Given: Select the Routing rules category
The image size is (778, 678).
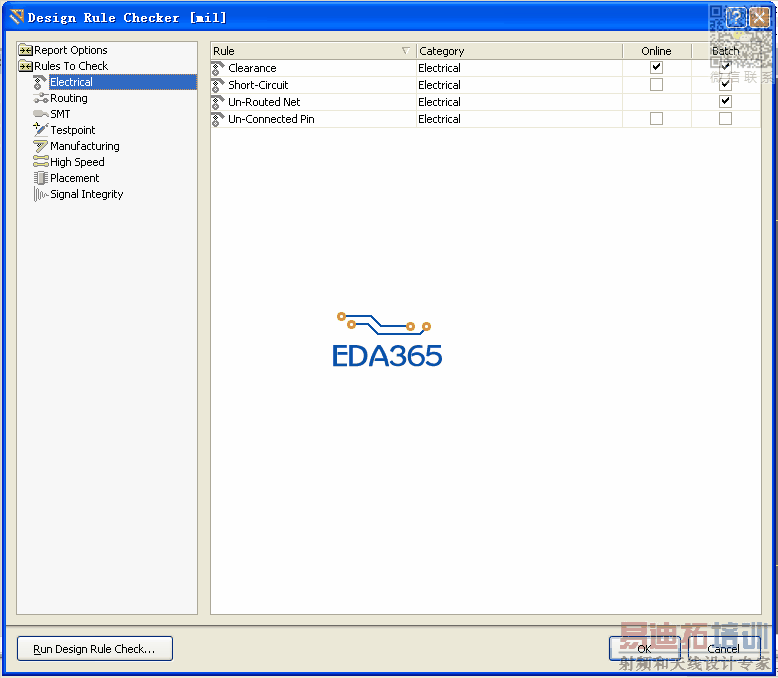Looking at the screenshot, I should coord(68,98).
